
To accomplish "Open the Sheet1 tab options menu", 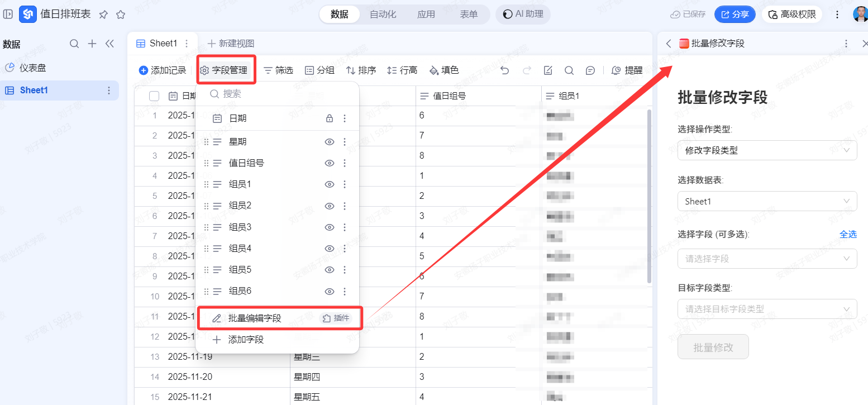I will 187,44.
